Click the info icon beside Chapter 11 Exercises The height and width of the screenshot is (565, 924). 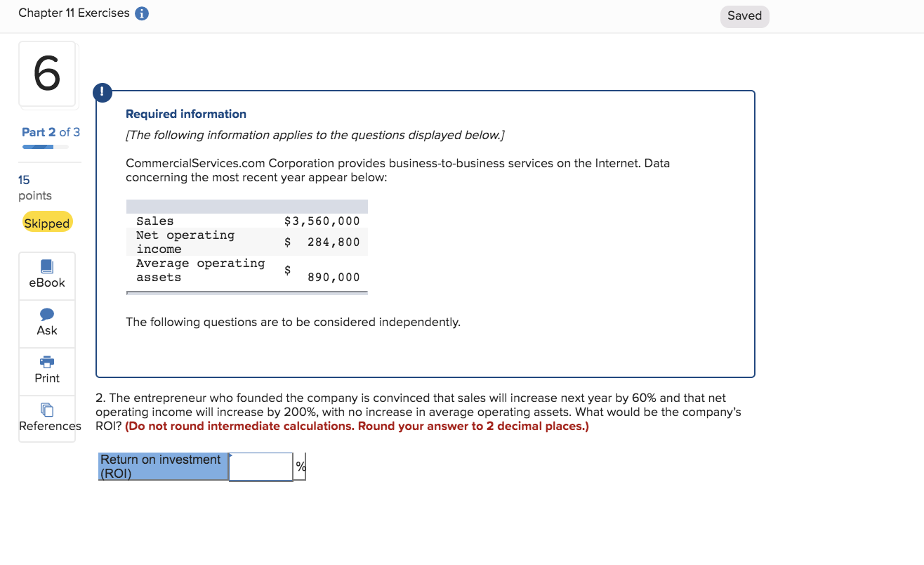point(141,13)
